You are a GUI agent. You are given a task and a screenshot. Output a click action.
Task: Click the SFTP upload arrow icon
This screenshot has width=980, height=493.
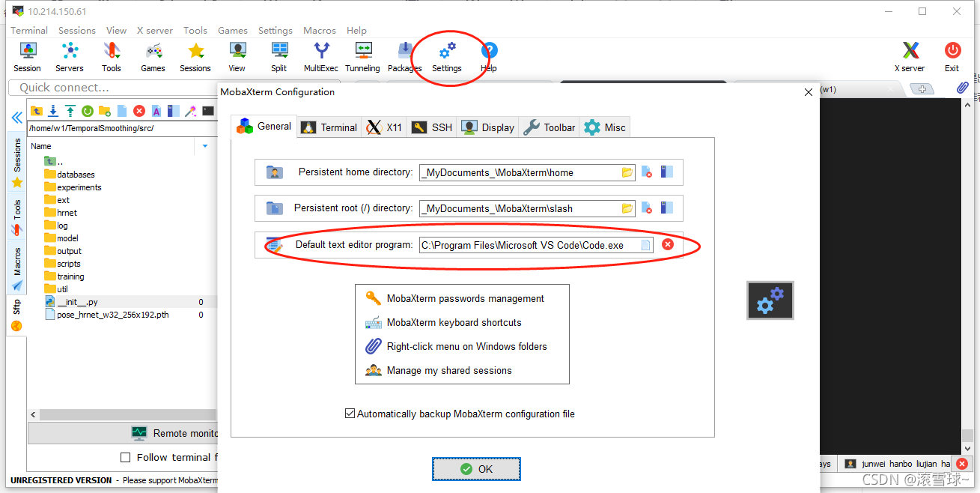[70, 111]
